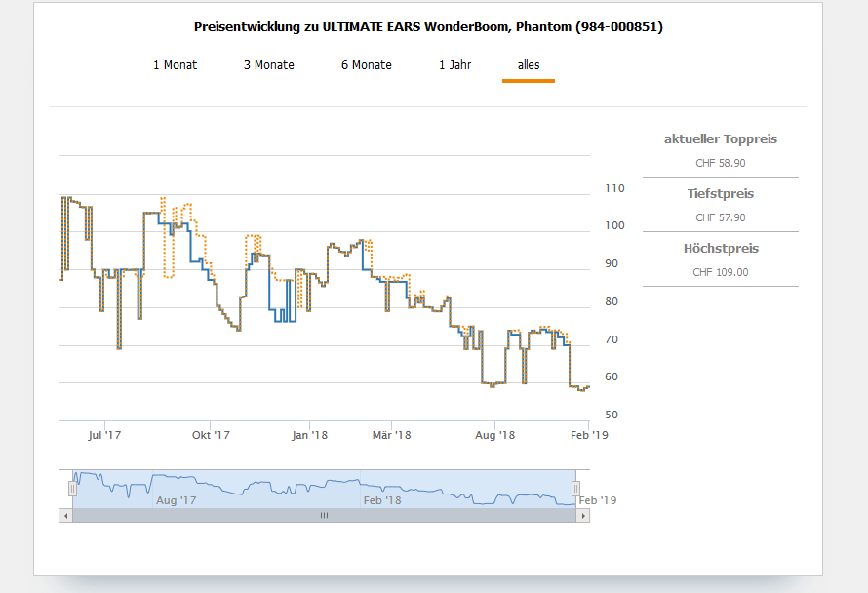Click the Tiefstpreis CHF 57.90 value
The width and height of the screenshot is (868, 593).
[721, 217]
